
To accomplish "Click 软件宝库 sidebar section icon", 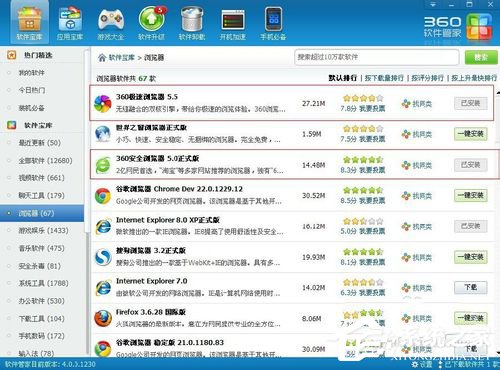I will point(11,125).
